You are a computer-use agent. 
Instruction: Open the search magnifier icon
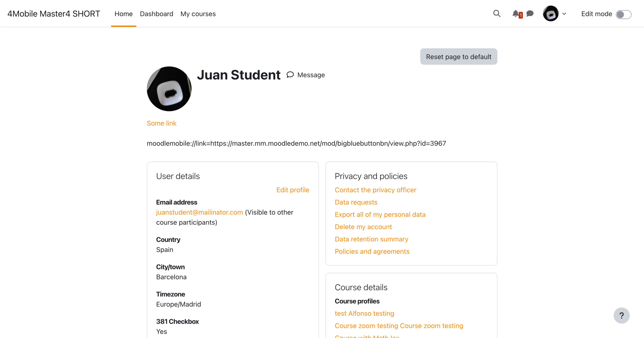[497, 14]
